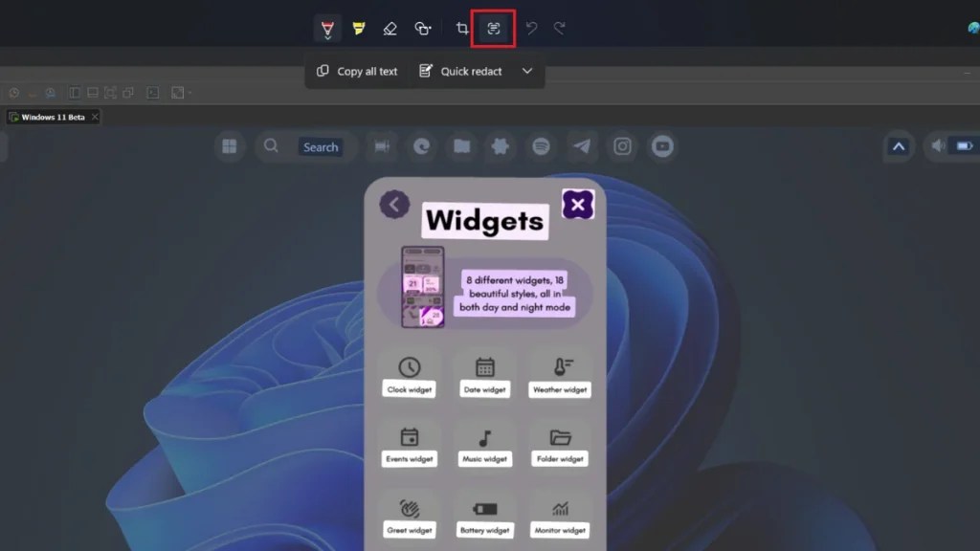Choose the eraser tool

pos(389,28)
